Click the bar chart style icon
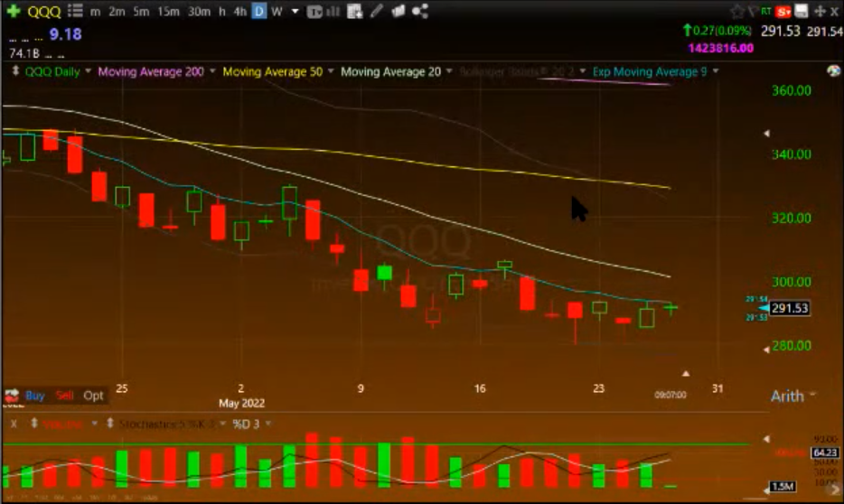This screenshot has height=504, width=844. [x=333, y=12]
